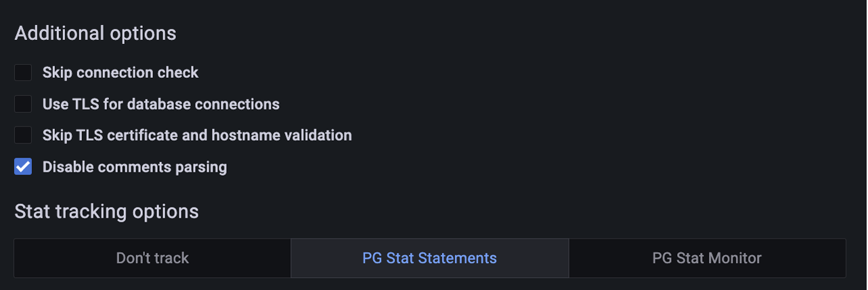Screen dimensions: 868x290
Task: Click 'Skip TLS certificate and hostname validation' text
Action: point(196,135)
